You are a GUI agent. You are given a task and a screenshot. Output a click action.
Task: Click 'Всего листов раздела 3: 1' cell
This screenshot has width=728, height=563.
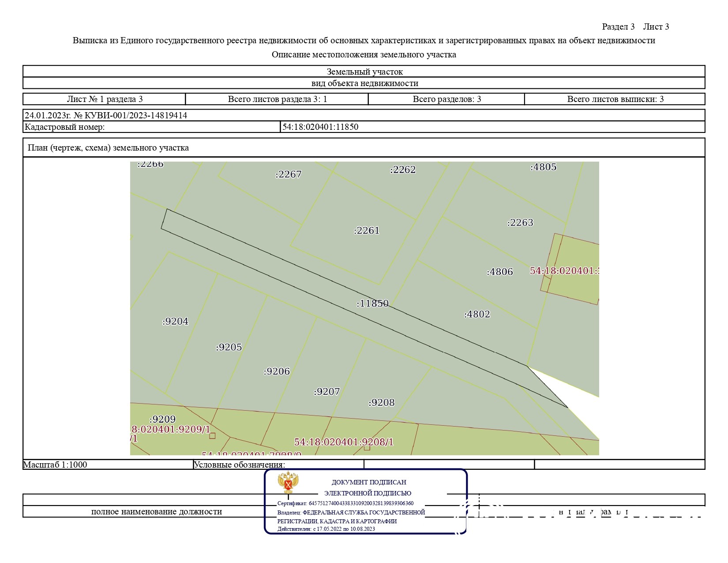(x=277, y=99)
